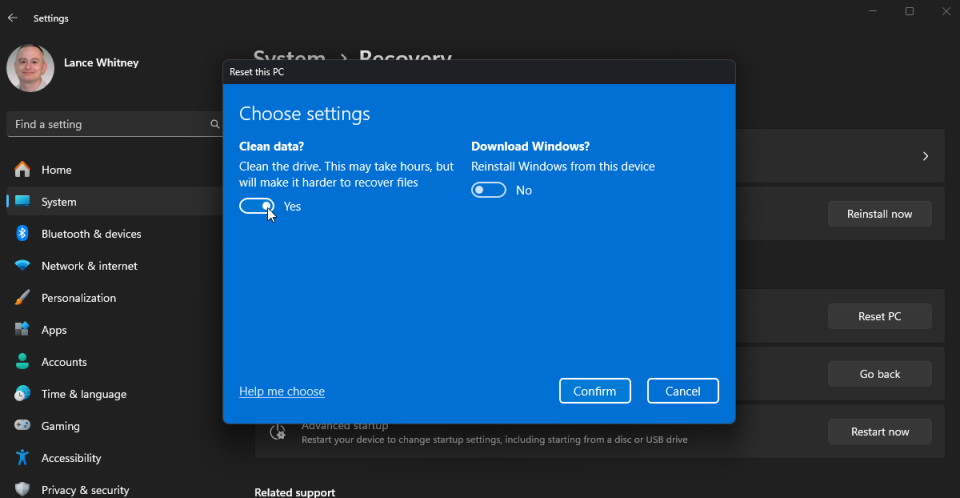Click the Cancel button in dialog

(x=683, y=391)
